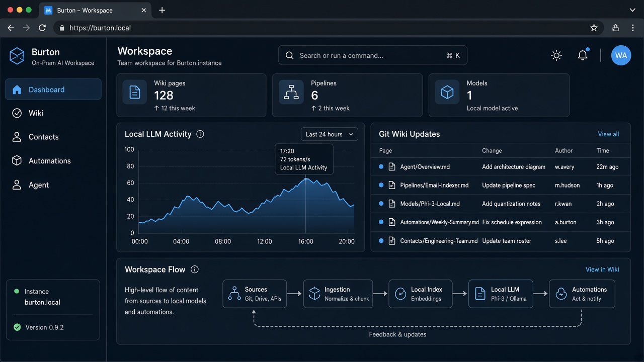
Task: Open the browser extensions icon
Action: [x=615, y=28]
